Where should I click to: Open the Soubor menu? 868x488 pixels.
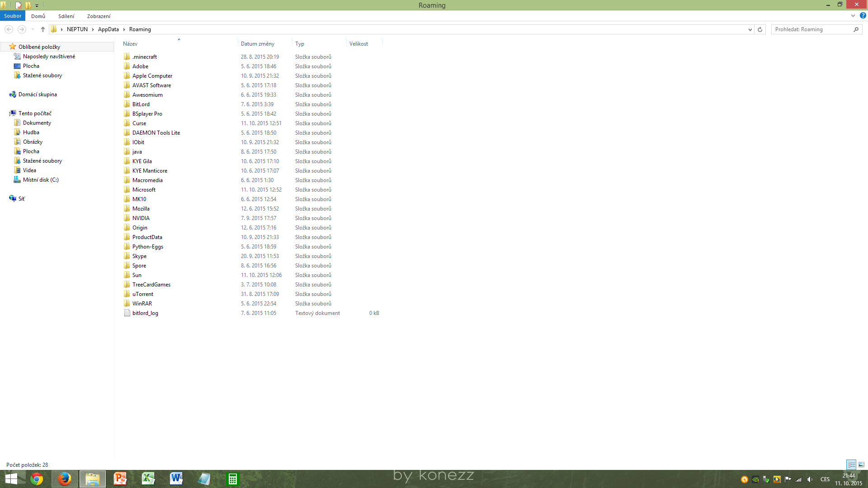click(x=13, y=16)
